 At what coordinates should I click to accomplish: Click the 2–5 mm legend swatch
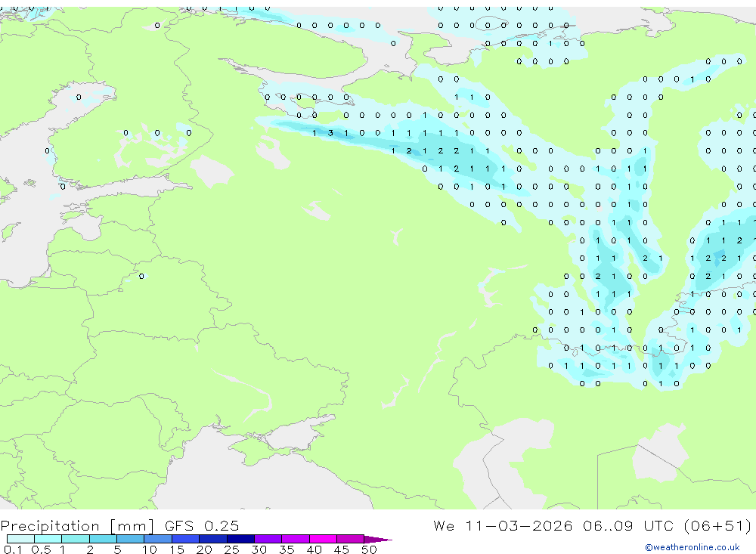coord(103,539)
